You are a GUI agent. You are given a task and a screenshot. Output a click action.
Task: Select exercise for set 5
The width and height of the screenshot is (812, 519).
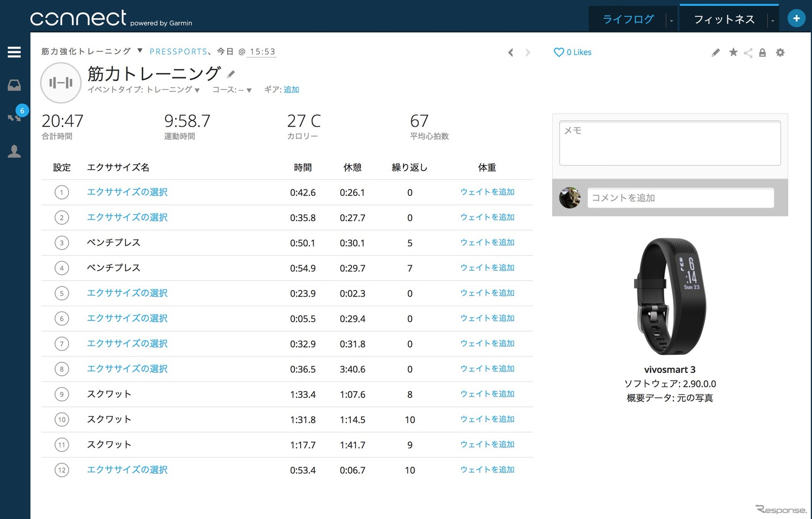tap(127, 293)
